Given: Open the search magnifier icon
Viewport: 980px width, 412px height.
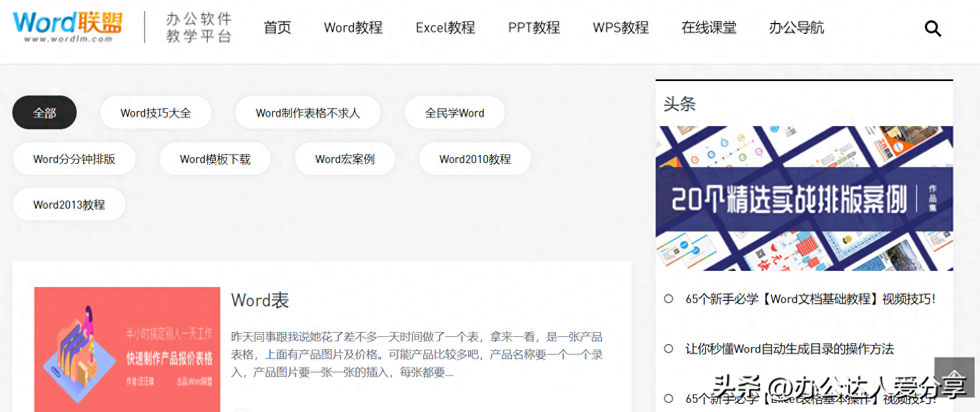Looking at the screenshot, I should tap(933, 28).
